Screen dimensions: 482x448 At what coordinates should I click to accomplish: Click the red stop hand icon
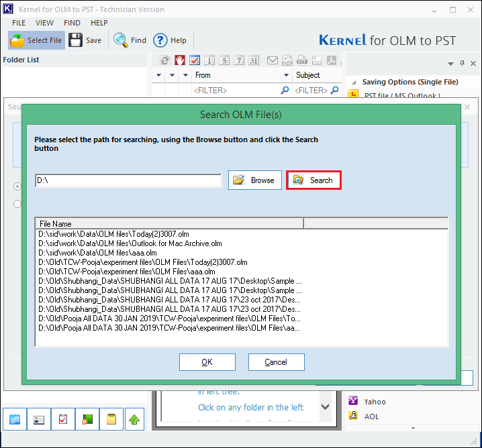click(180, 60)
